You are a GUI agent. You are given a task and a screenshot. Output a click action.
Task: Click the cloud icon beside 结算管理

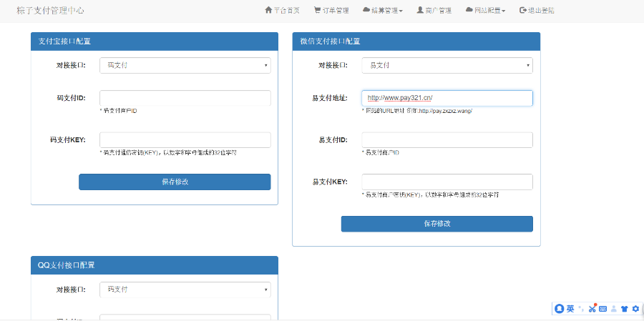367,10
